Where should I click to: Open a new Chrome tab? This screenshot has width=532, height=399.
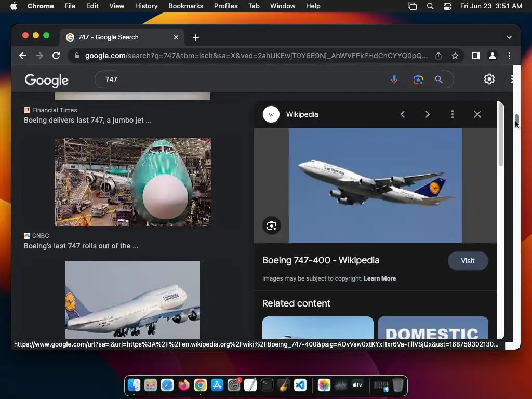pos(196,37)
